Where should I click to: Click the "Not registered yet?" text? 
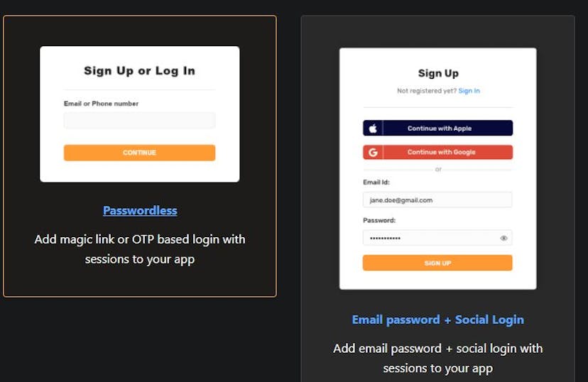(x=426, y=91)
